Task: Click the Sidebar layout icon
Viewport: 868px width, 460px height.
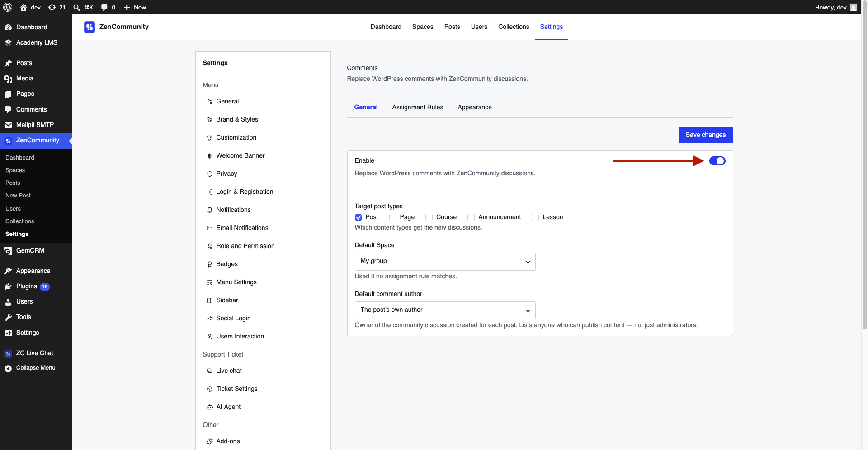Action: pos(210,300)
